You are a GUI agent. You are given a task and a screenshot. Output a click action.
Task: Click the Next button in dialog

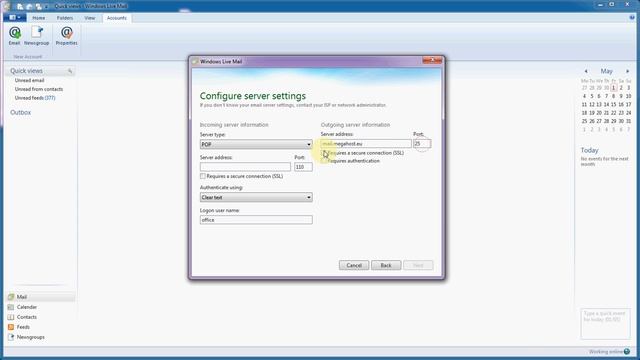coord(418,265)
